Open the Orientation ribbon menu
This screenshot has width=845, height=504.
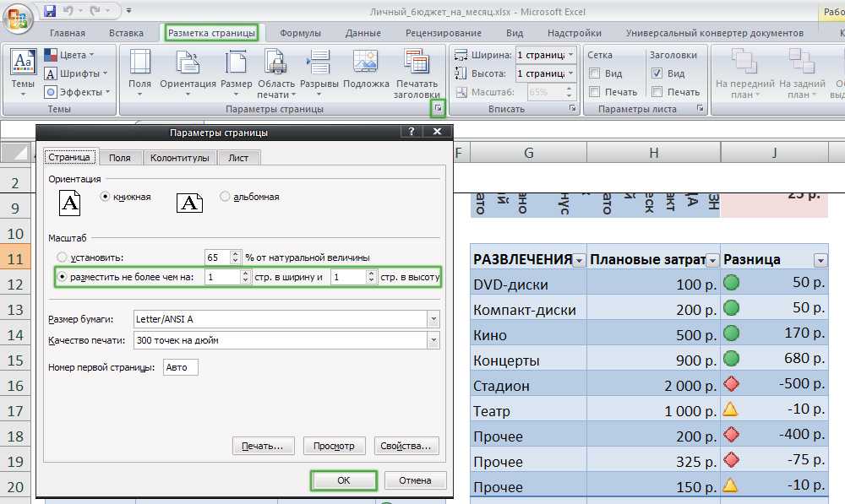coord(188,73)
